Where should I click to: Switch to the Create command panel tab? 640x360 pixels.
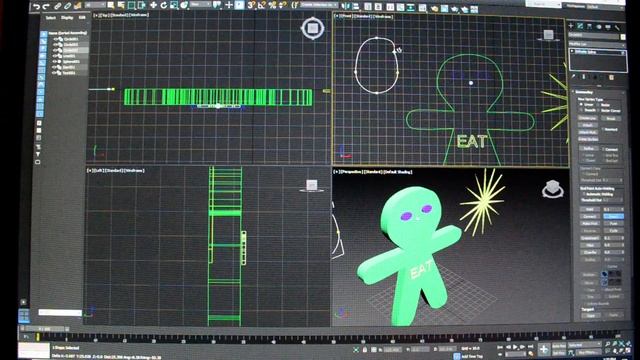coord(571,26)
